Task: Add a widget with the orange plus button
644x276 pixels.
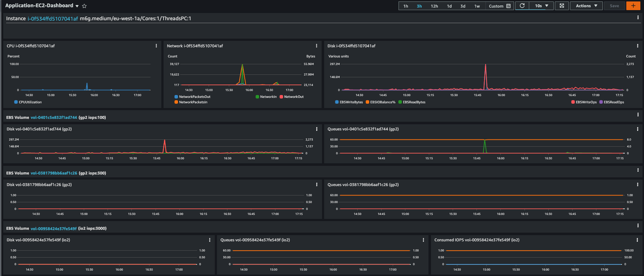Action: 633,6
